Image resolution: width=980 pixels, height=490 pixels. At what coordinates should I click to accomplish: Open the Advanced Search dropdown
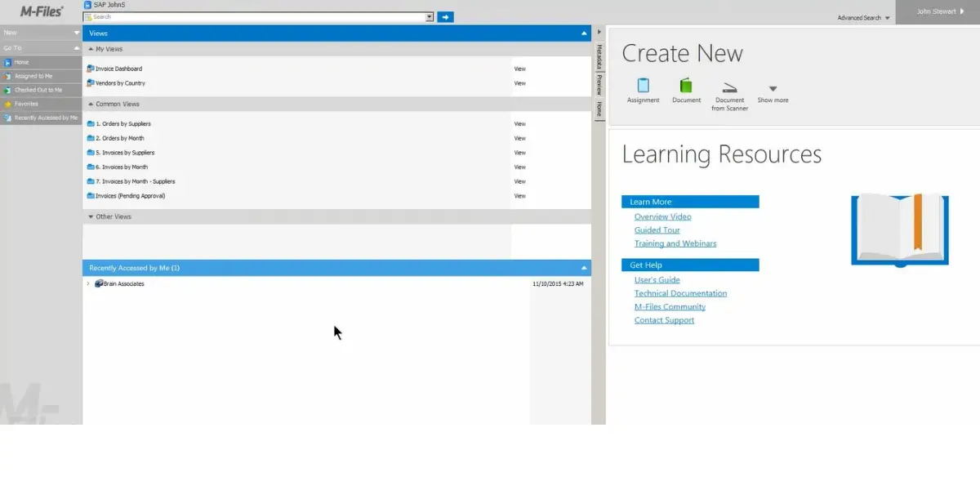pos(863,18)
